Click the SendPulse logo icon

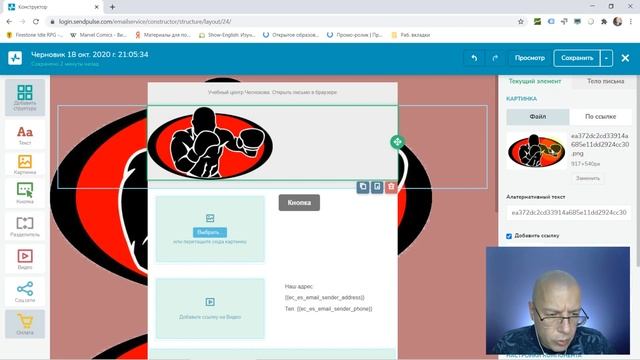[x=15, y=58]
